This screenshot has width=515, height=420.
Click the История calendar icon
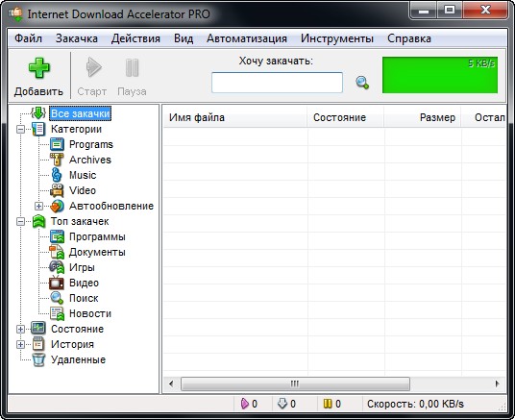coord(38,344)
